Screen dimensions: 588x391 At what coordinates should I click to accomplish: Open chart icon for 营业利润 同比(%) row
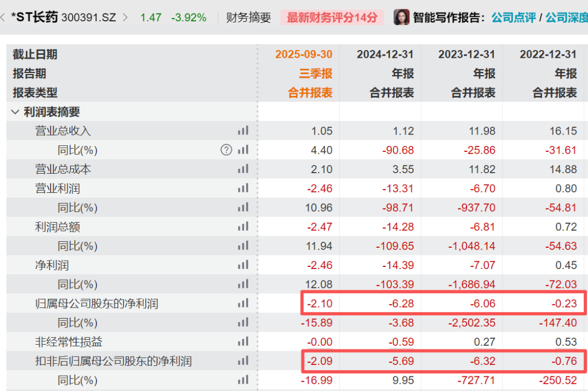pyautogui.click(x=243, y=207)
